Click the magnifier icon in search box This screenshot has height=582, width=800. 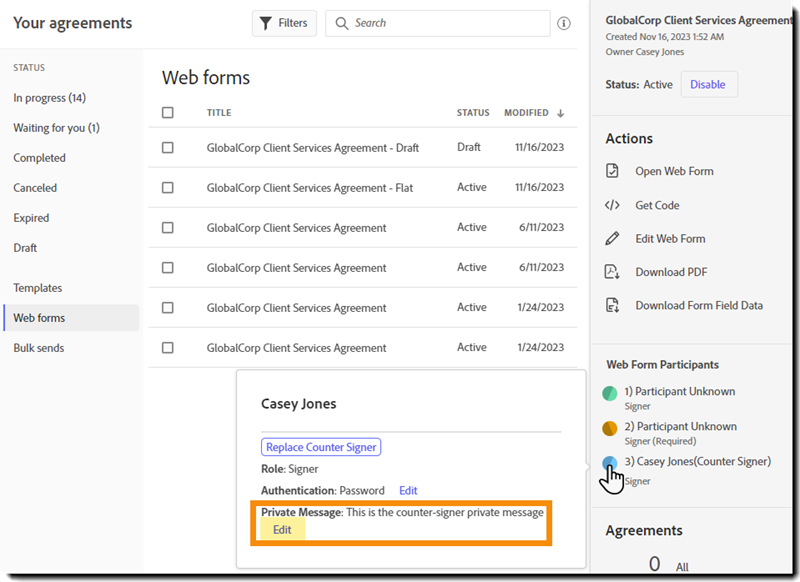pos(342,23)
